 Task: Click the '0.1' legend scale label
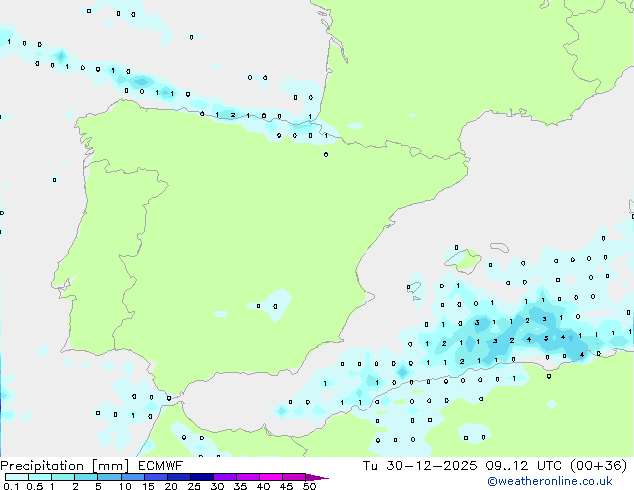click(x=11, y=486)
